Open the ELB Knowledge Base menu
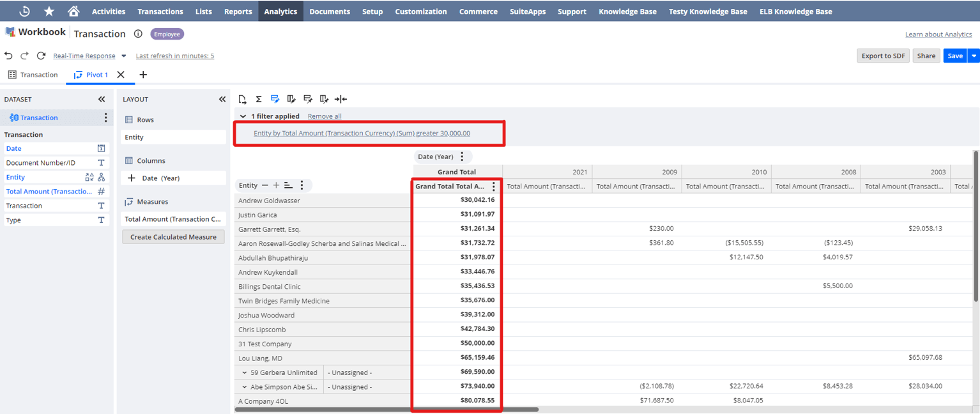Viewport: 980px width, 414px height. click(795, 11)
